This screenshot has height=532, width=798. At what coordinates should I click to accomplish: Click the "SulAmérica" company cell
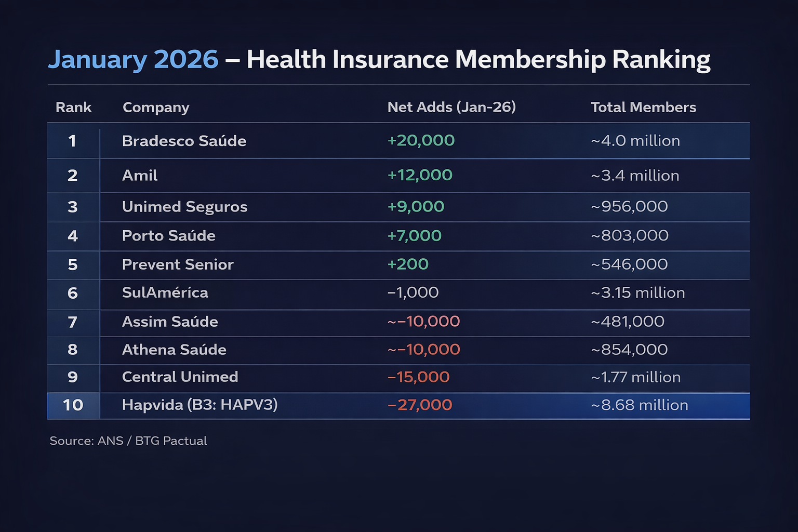165,292
